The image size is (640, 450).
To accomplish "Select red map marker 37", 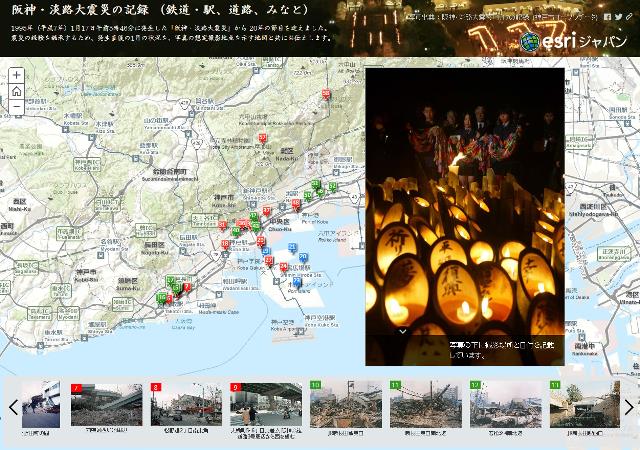I will tap(267, 211).
